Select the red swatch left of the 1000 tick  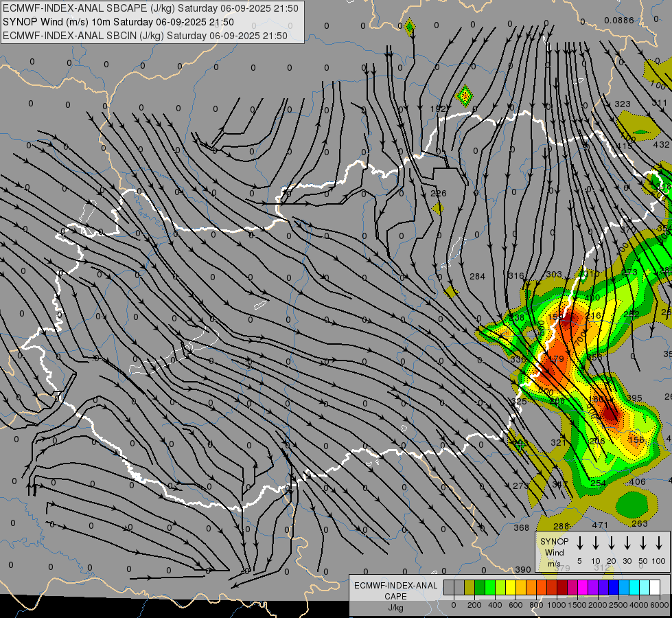click(x=552, y=588)
